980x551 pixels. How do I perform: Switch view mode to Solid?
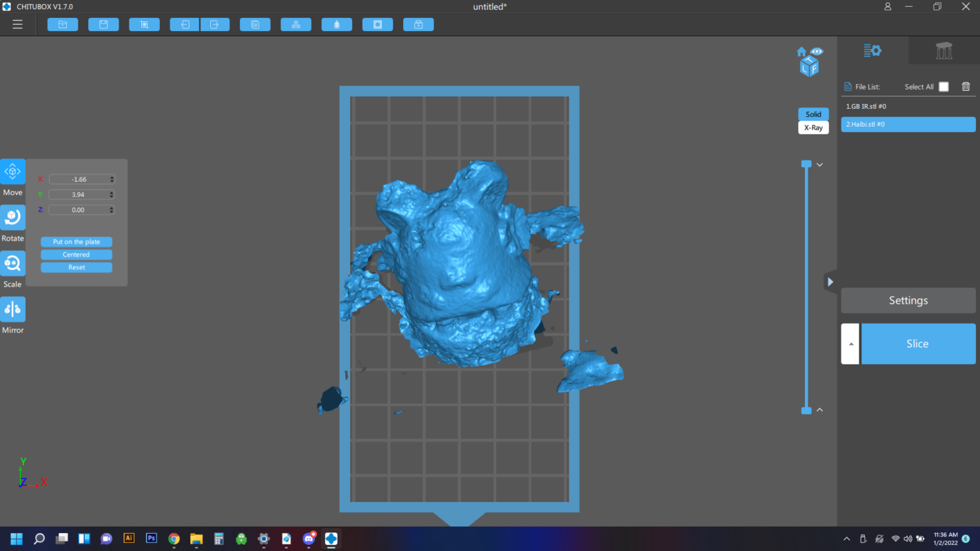[813, 114]
